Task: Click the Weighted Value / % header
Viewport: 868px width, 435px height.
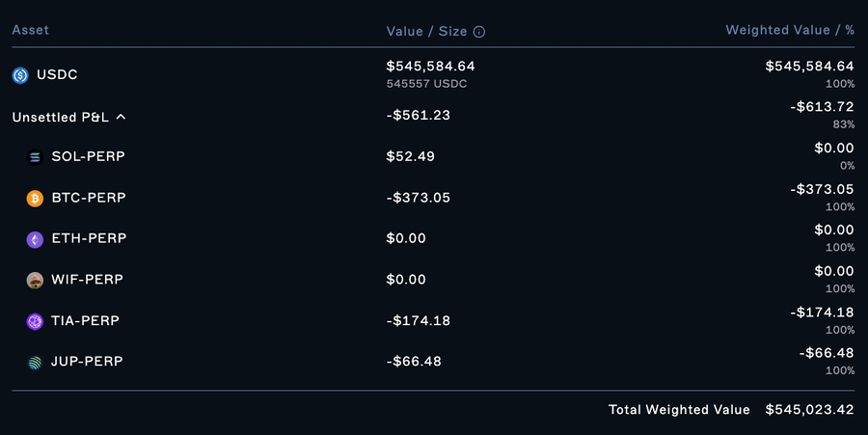Action: (790, 30)
